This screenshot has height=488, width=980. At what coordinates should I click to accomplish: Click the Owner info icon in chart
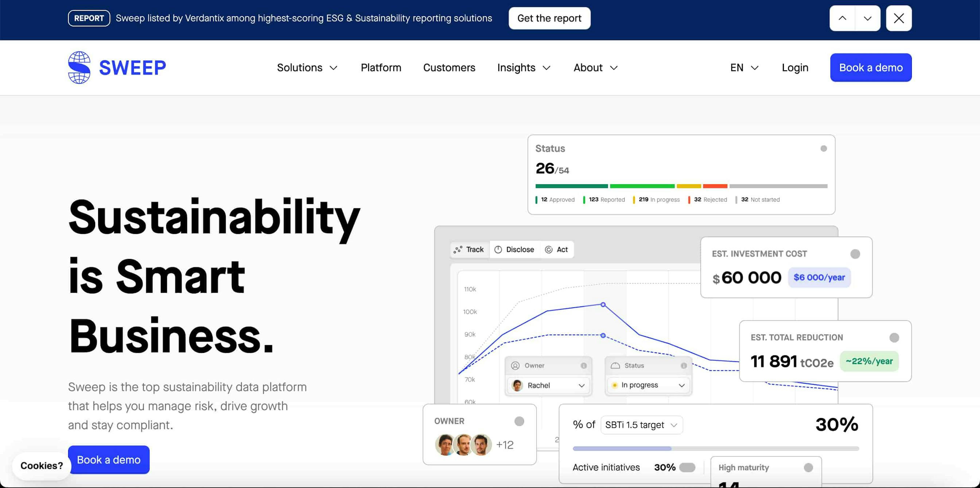point(584,366)
